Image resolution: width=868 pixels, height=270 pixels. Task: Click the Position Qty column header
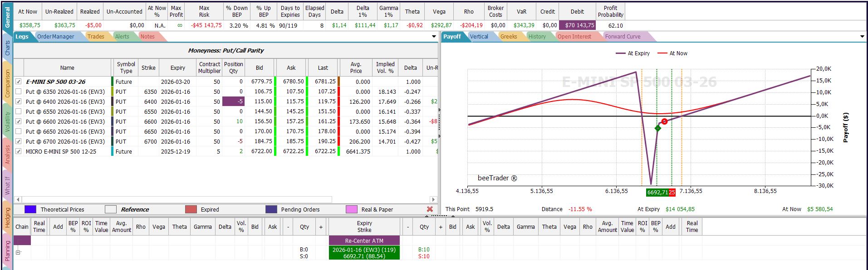233,67
